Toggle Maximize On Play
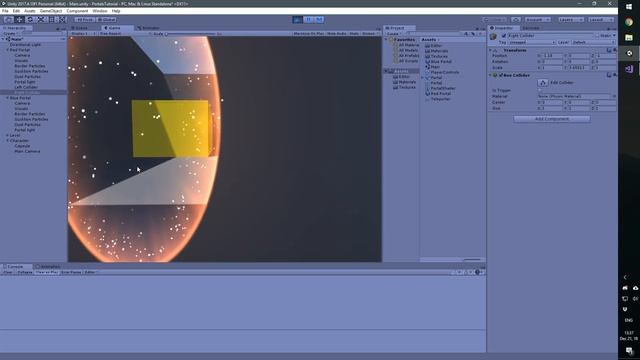The image size is (640, 360). (x=309, y=33)
